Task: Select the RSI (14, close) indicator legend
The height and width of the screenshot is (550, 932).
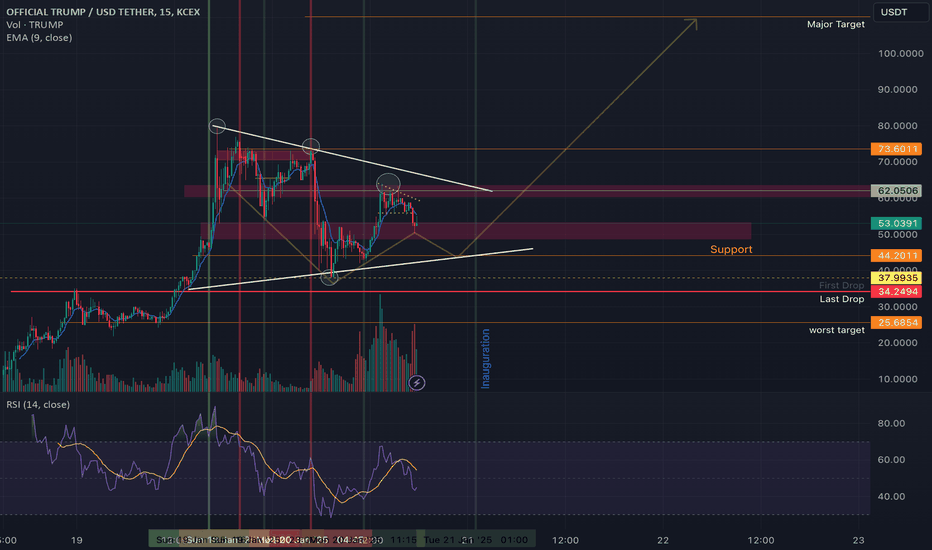Action: point(38,404)
